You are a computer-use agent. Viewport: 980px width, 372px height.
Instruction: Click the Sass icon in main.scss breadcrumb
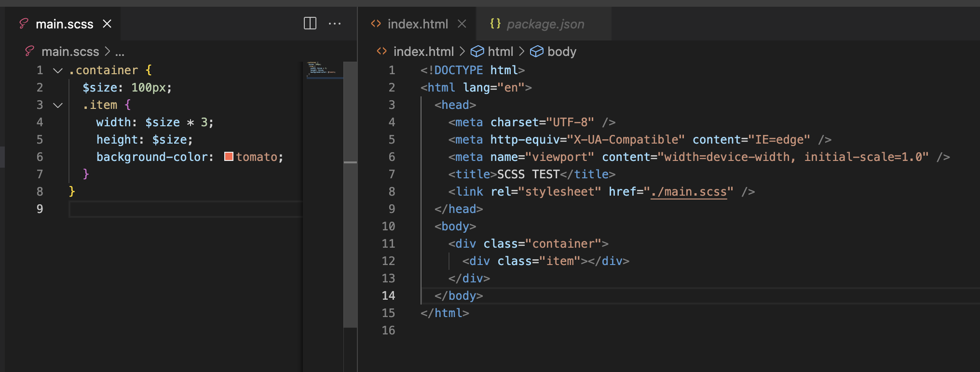pyautogui.click(x=29, y=51)
